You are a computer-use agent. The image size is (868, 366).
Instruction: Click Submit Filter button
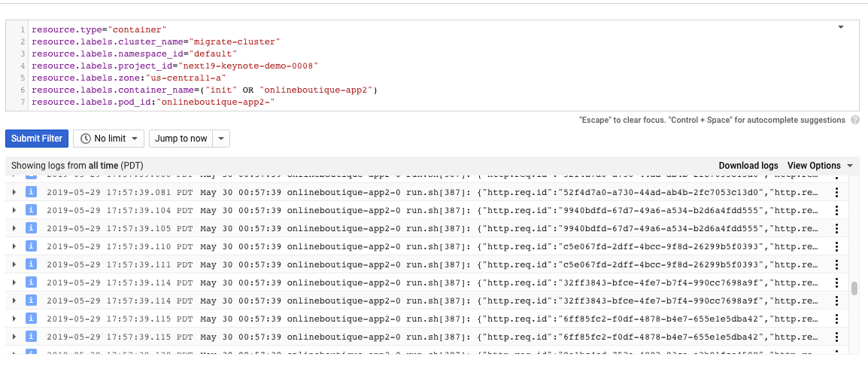[36, 139]
